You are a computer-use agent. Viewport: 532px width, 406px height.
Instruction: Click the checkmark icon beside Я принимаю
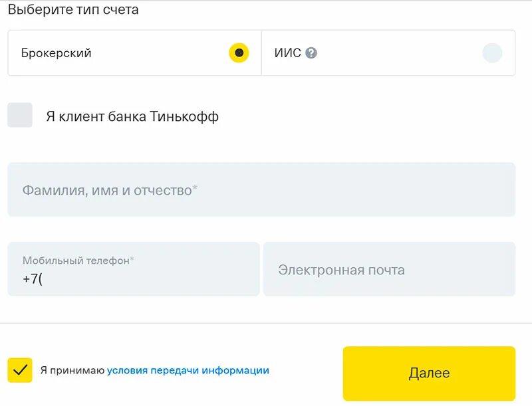20,370
